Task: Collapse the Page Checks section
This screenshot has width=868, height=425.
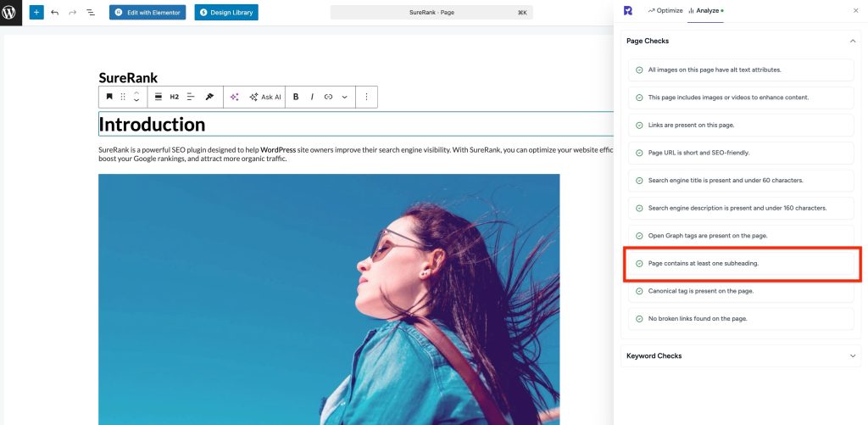Action: [x=852, y=41]
